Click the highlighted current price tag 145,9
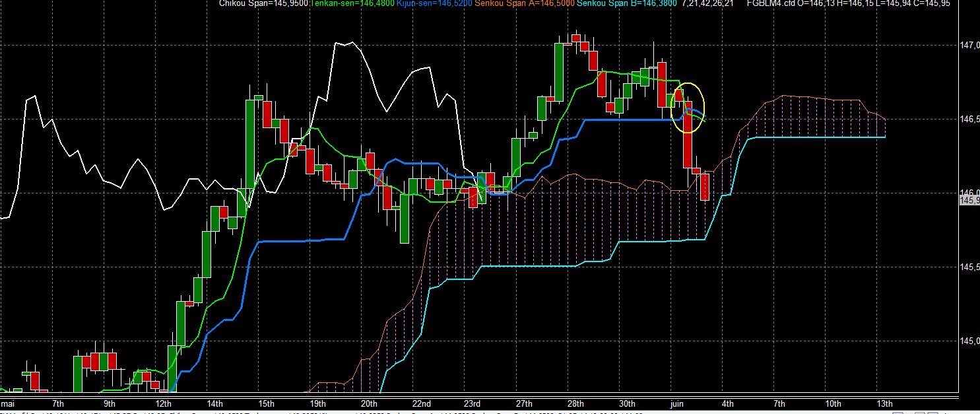980x414 pixels. (969, 201)
